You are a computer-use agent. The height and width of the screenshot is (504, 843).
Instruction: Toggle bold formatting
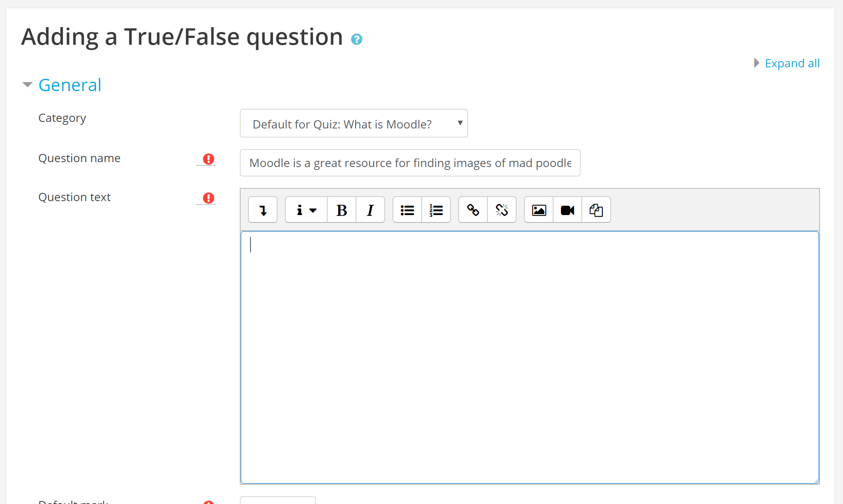click(x=342, y=210)
